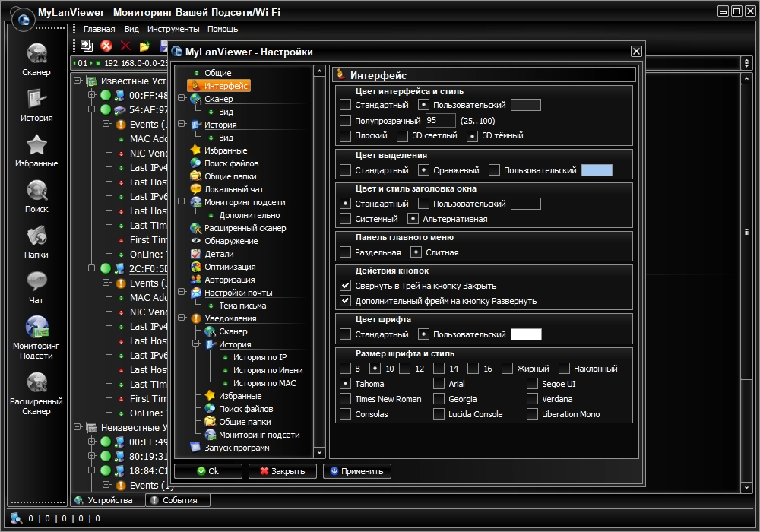Open the Инструменты menu
The width and height of the screenshot is (760, 532).
pos(173,29)
